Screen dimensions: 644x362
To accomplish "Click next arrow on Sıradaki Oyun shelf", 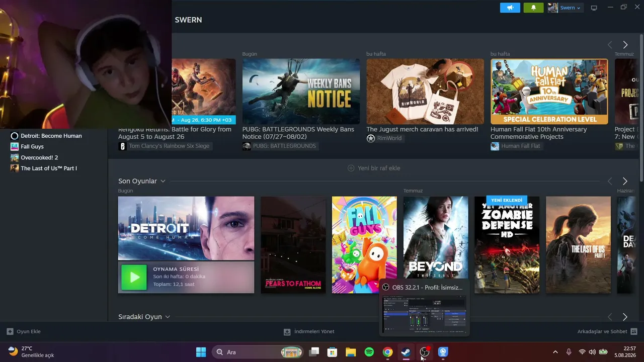I will click(x=625, y=317).
